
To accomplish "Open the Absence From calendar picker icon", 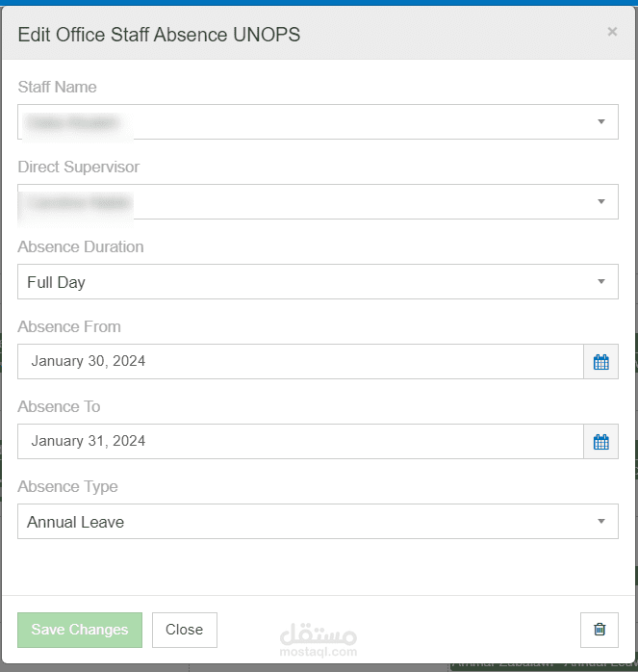I will [600, 362].
